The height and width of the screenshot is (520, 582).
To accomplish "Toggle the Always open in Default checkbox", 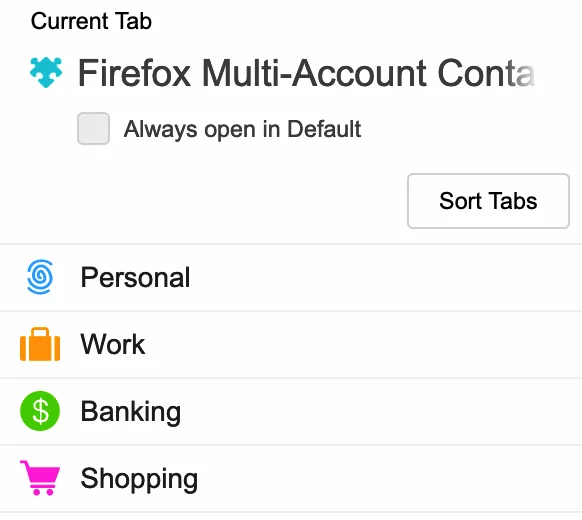I will (93, 128).
